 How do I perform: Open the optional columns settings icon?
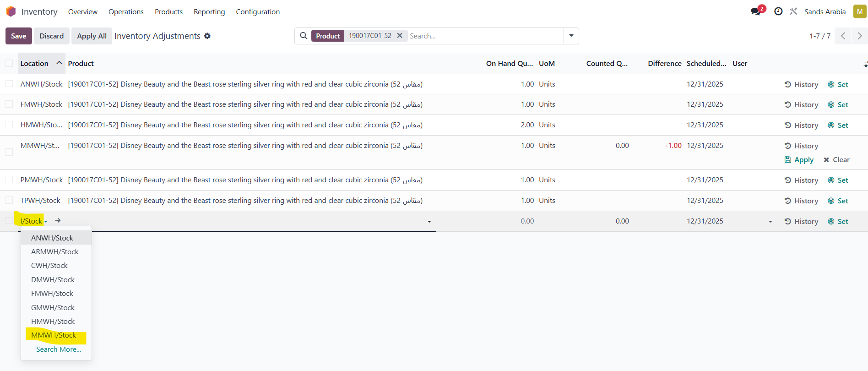pyautogui.click(x=865, y=64)
